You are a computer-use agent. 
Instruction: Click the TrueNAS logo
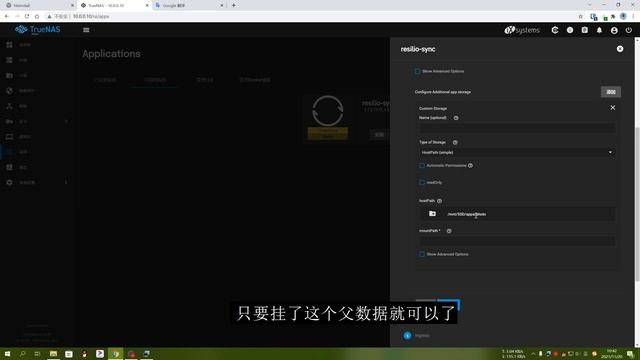38,29
